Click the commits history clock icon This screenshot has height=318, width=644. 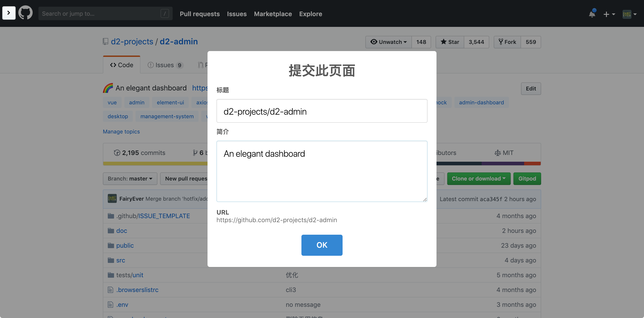[117, 153]
